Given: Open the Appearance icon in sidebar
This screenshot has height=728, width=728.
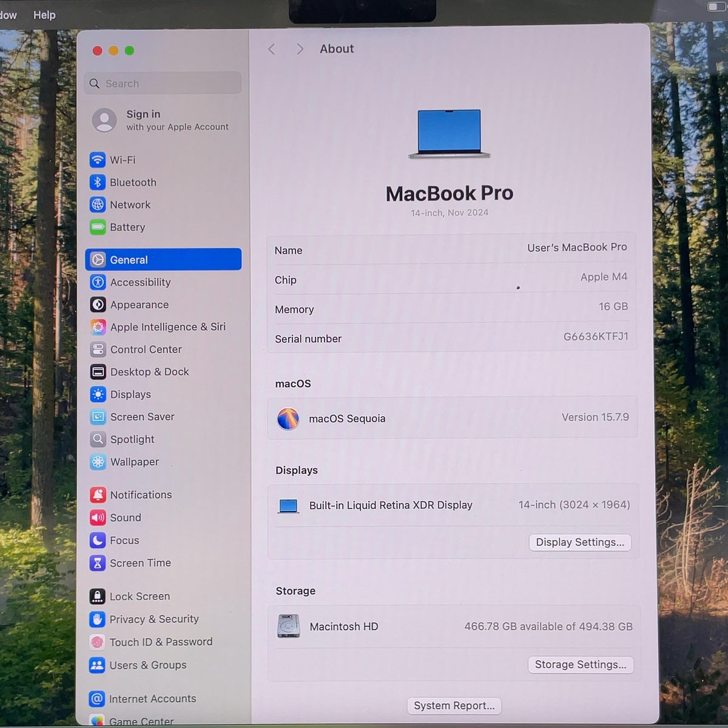Looking at the screenshot, I should [x=98, y=305].
